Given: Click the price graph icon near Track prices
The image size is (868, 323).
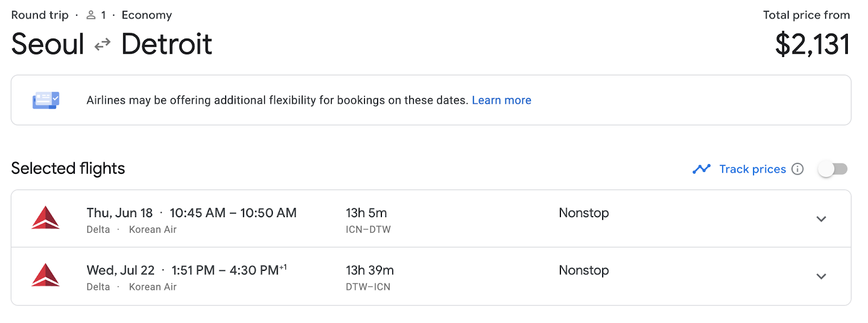Looking at the screenshot, I should [701, 169].
